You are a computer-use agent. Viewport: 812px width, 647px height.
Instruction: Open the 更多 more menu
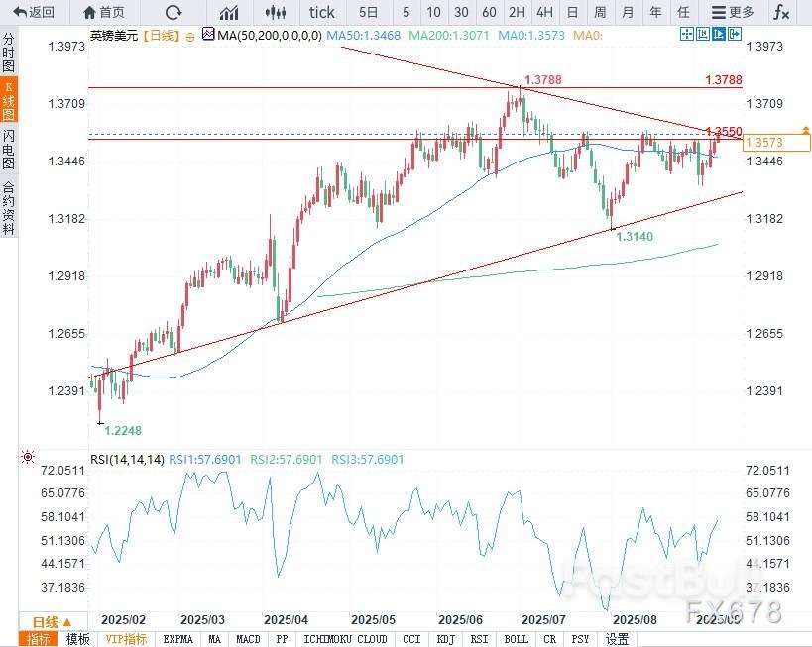(x=735, y=12)
